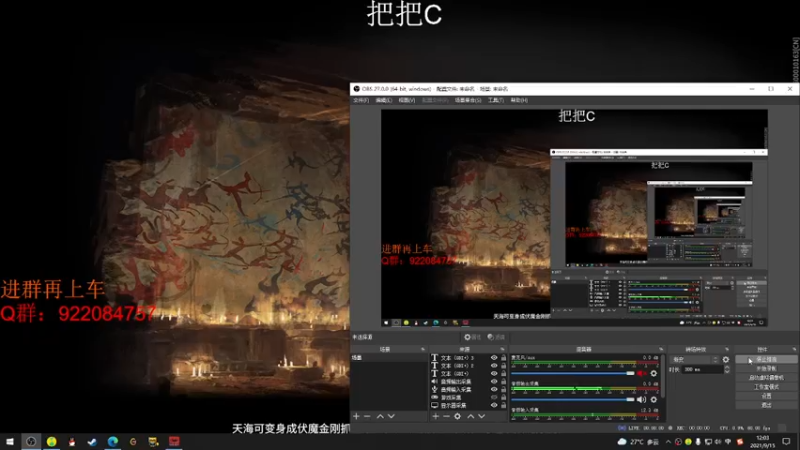
Task: Toggle visibility of audio output capture source
Action: 494,382
